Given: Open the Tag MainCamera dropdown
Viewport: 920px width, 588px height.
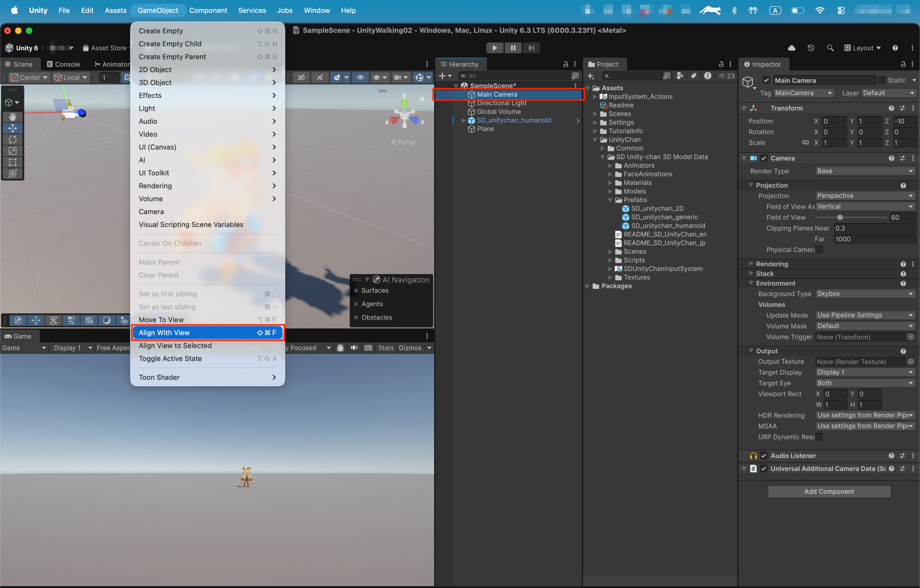Looking at the screenshot, I should [804, 93].
